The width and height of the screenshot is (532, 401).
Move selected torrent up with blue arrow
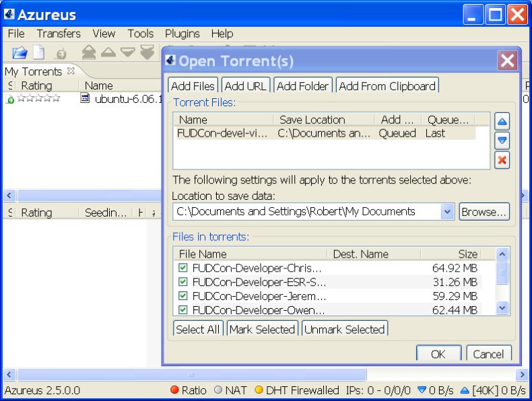pyautogui.click(x=502, y=122)
